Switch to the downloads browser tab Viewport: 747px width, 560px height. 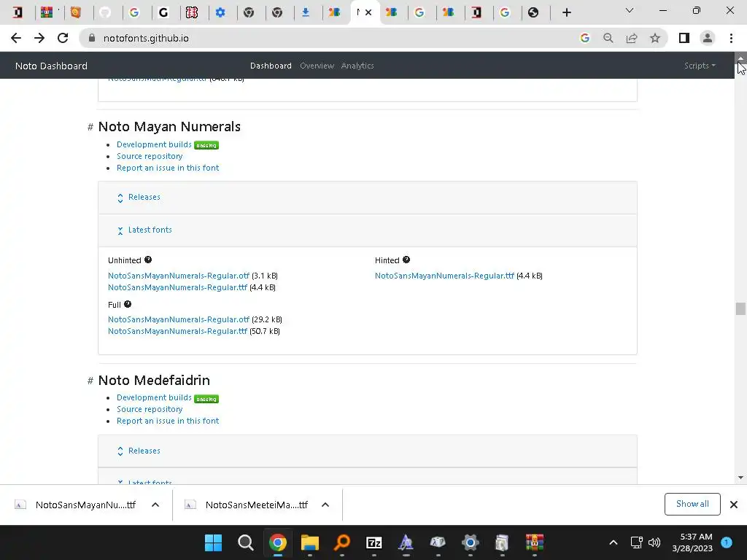click(x=306, y=12)
